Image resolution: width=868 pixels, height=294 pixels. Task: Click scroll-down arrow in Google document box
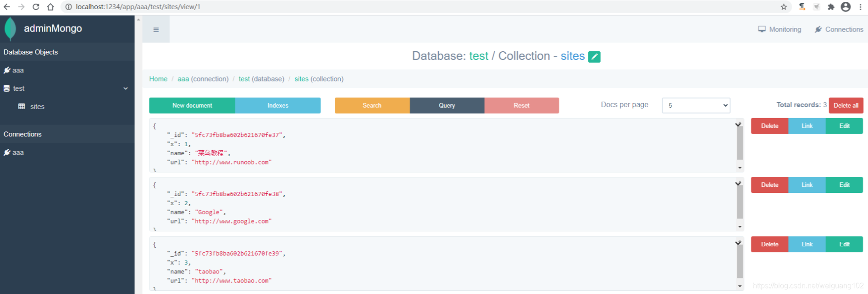(x=740, y=227)
